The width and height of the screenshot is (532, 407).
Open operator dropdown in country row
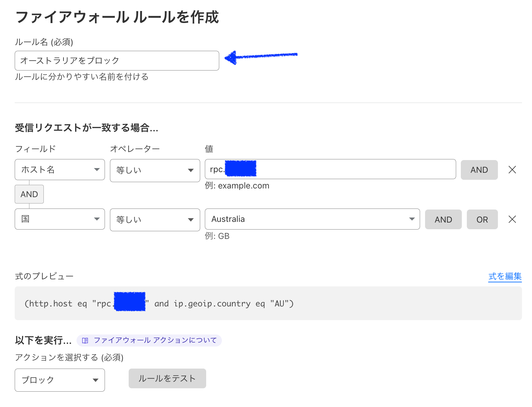(x=155, y=220)
